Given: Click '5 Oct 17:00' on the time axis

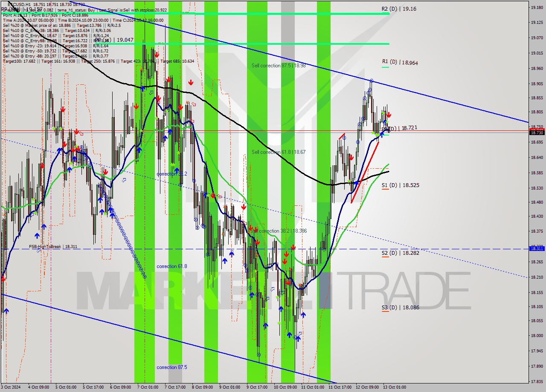Looking at the screenshot, I should pyautogui.click(x=93, y=387).
